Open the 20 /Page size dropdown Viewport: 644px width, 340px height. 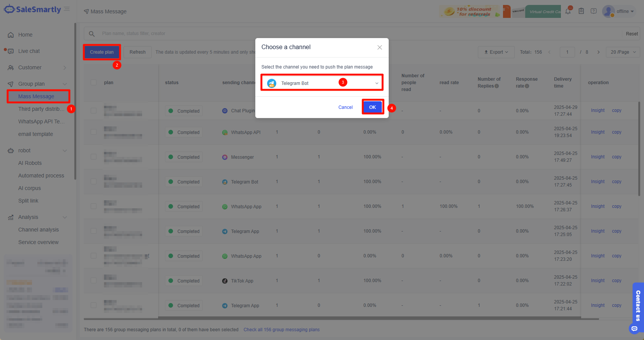[x=623, y=52]
